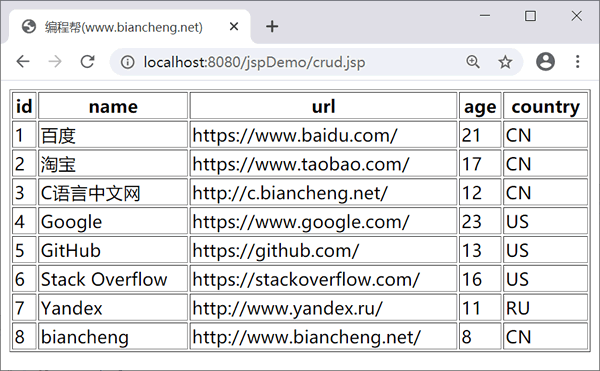Click the cell https://github.com/
Viewport: 600px width, 371px height.
point(323,250)
